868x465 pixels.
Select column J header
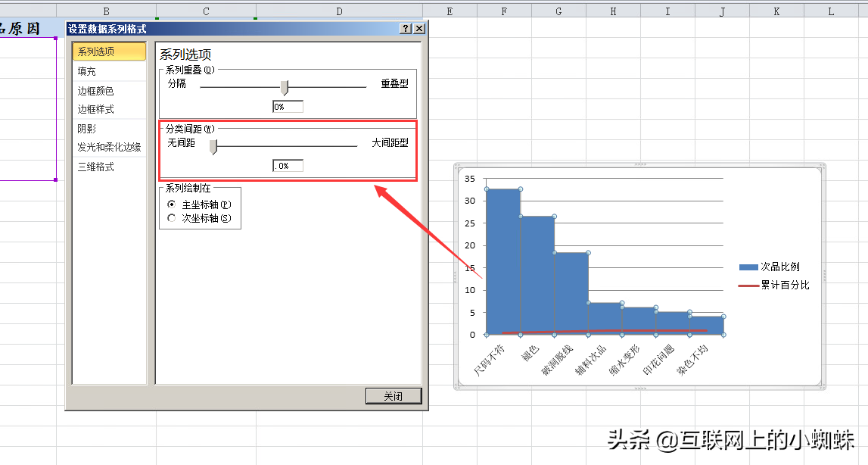point(723,11)
